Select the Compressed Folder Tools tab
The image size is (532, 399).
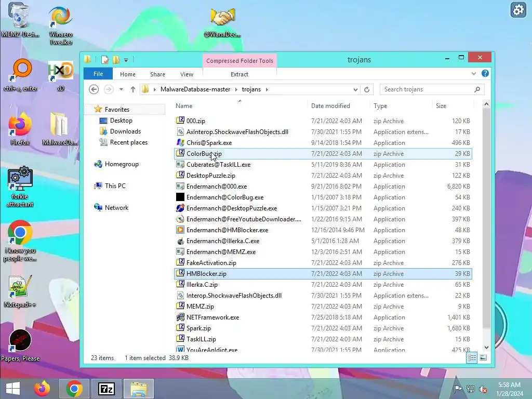(x=240, y=61)
